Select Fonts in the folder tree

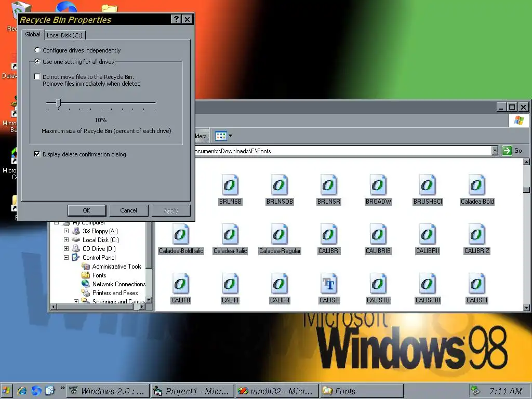pyautogui.click(x=99, y=275)
